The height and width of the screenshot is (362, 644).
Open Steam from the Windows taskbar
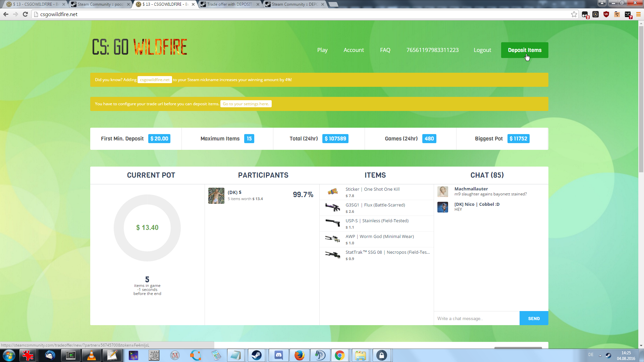(257, 355)
